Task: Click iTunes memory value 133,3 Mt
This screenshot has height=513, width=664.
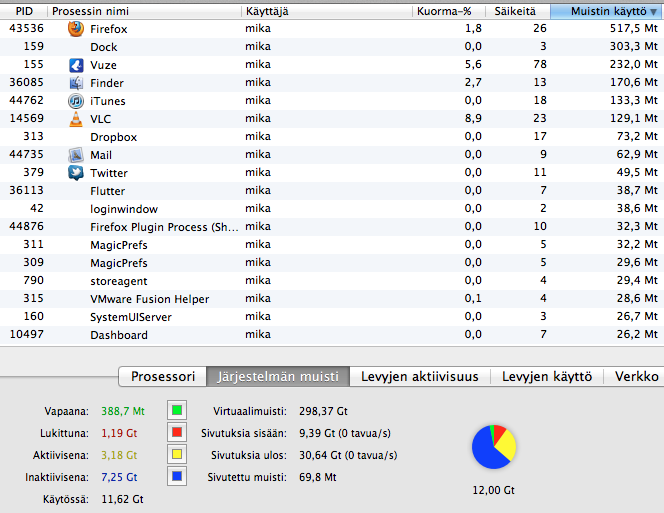Action: point(634,100)
